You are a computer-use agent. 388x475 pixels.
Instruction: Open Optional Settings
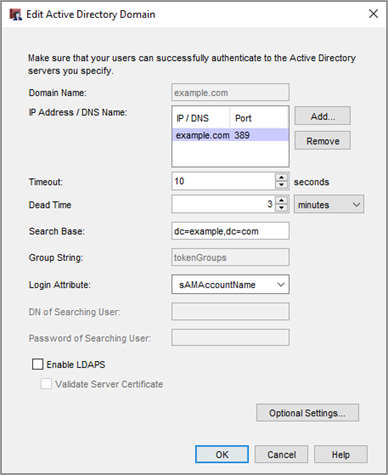(x=307, y=413)
